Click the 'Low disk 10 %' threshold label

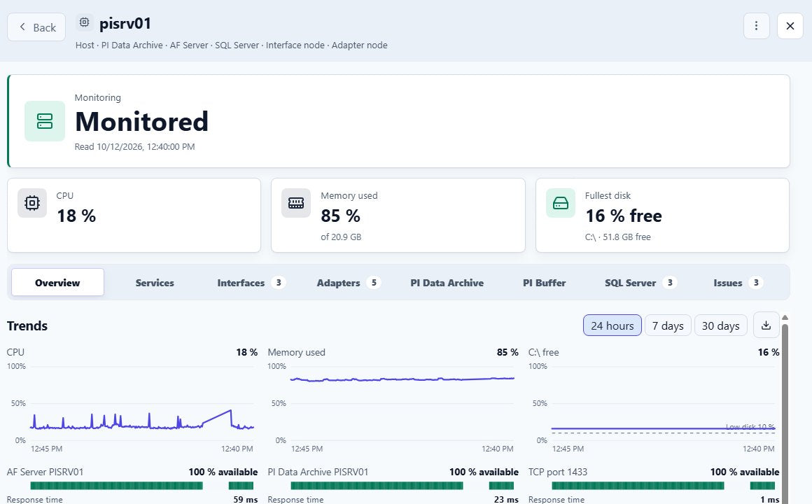tap(750, 427)
